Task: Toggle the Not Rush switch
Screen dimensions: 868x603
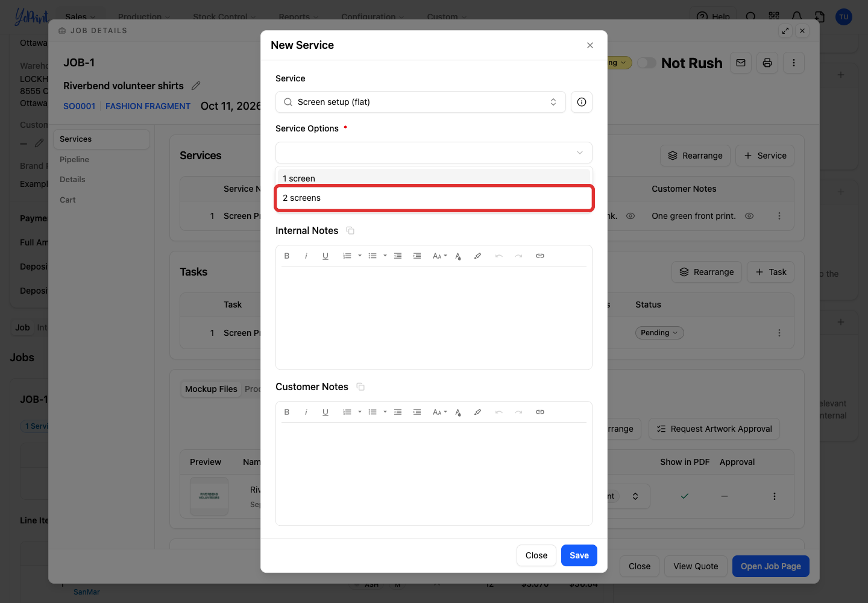Action: click(x=647, y=63)
